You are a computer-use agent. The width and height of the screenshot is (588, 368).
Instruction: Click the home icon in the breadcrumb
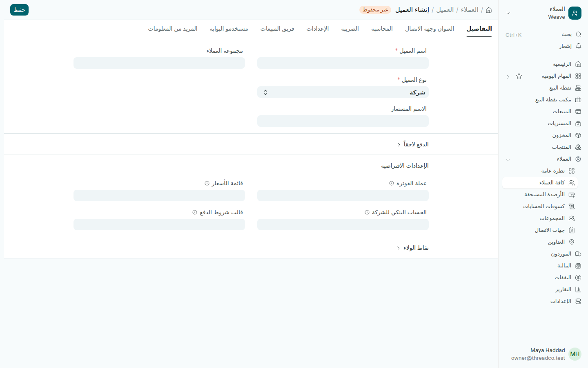tap(489, 10)
